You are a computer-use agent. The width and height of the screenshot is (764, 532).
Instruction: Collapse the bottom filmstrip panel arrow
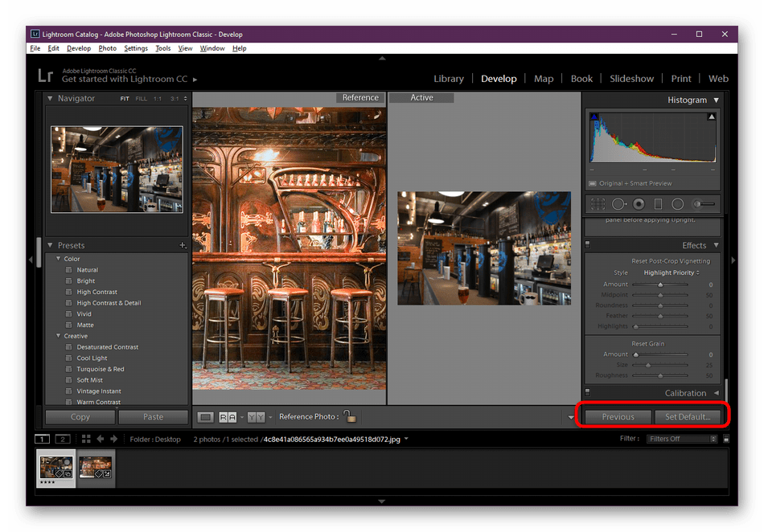pos(382,501)
